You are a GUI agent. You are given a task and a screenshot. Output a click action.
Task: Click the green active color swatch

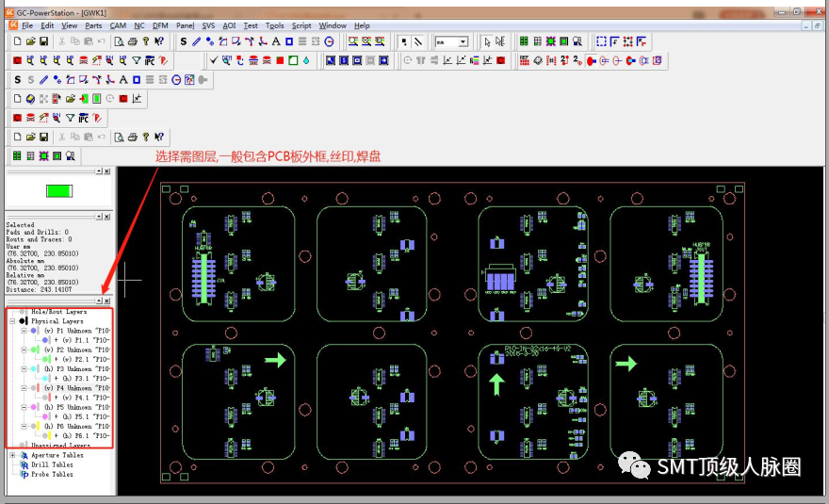coord(59,191)
